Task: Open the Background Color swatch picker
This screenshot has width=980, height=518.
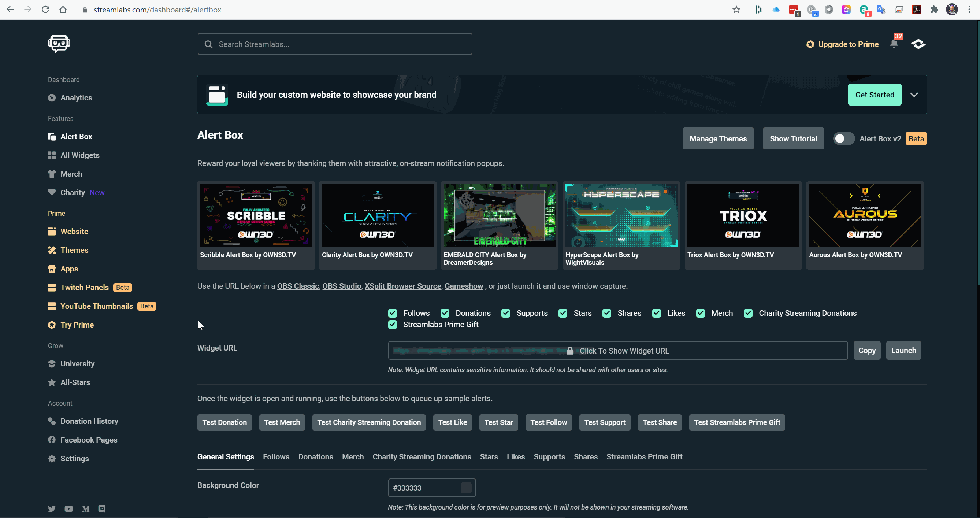Action: (x=466, y=488)
